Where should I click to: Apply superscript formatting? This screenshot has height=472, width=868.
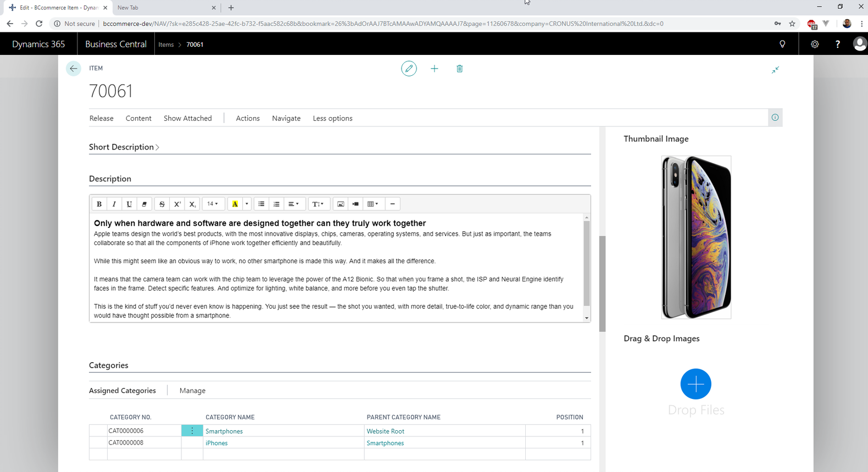(x=177, y=204)
